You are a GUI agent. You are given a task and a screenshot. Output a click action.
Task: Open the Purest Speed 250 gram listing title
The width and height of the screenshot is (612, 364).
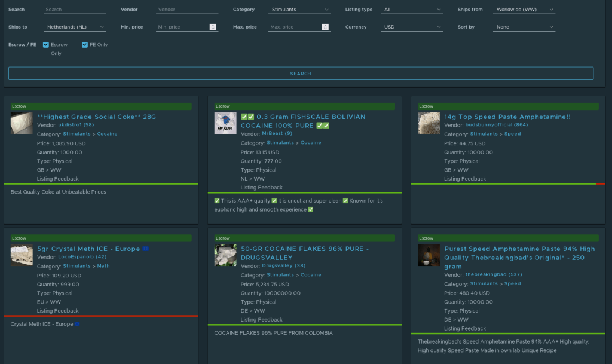click(519, 258)
